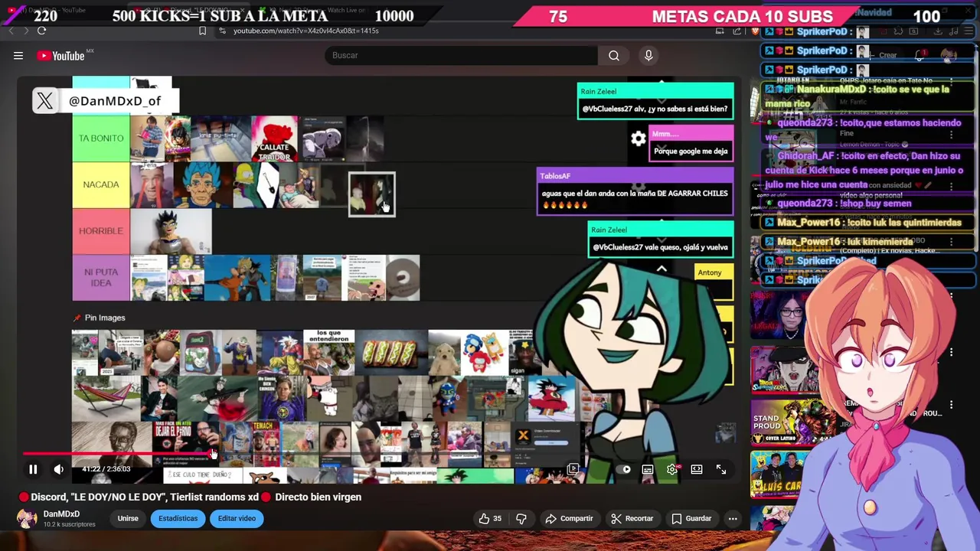The width and height of the screenshot is (980, 551).
Task: Click the Unirse membership button
Action: pyautogui.click(x=128, y=518)
